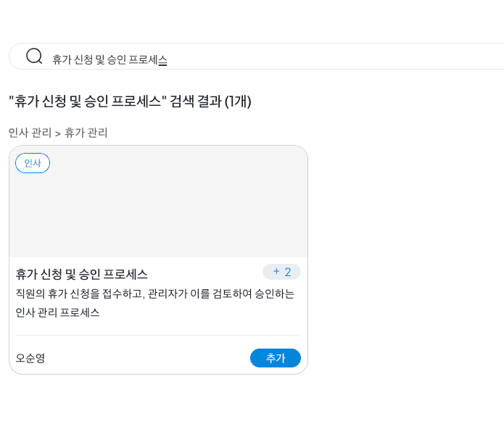This screenshot has width=504, height=437.
Task: Click the author name 오순영
Action: [30, 358]
